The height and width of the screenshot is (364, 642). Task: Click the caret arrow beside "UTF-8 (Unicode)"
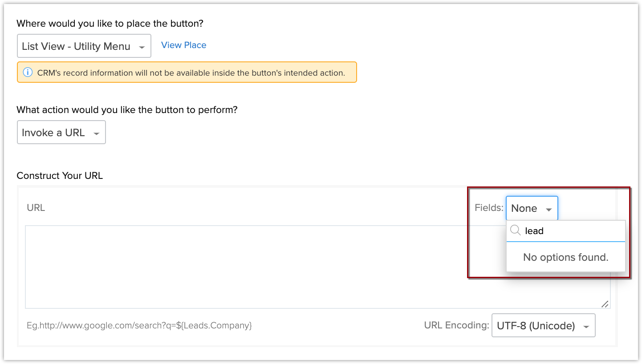[x=586, y=327]
